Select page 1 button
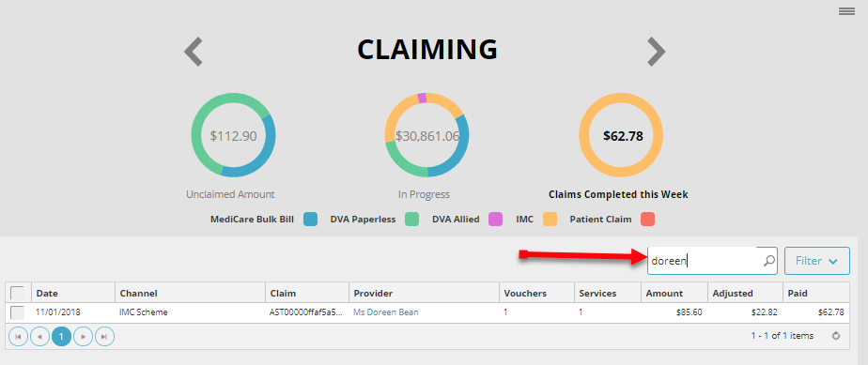The image size is (868, 365). [61, 336]
